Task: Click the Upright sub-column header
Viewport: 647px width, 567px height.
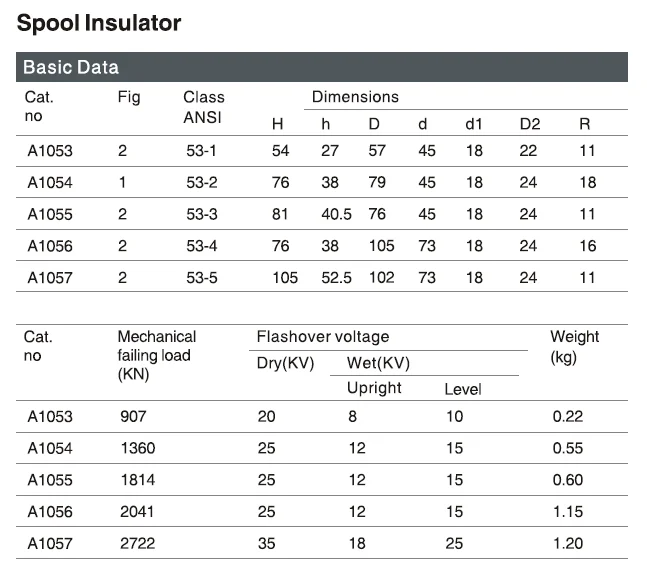Action: [x=374, y=388]
